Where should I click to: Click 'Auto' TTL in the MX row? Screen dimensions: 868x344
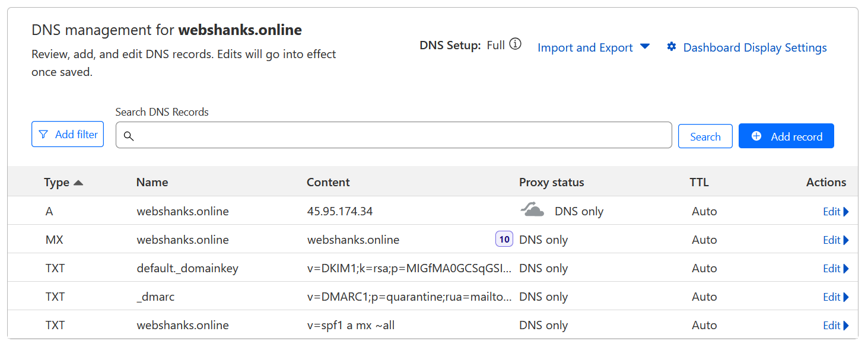[x=704, y=240]
